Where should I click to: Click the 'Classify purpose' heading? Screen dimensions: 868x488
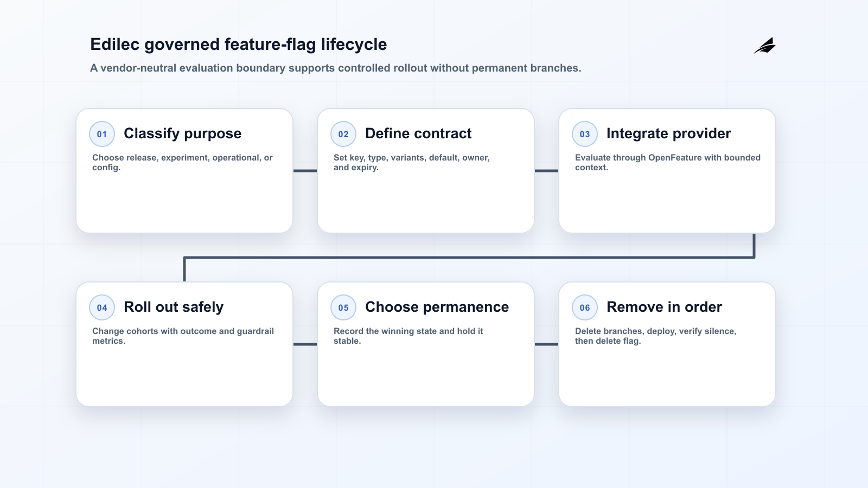point(183,133)
